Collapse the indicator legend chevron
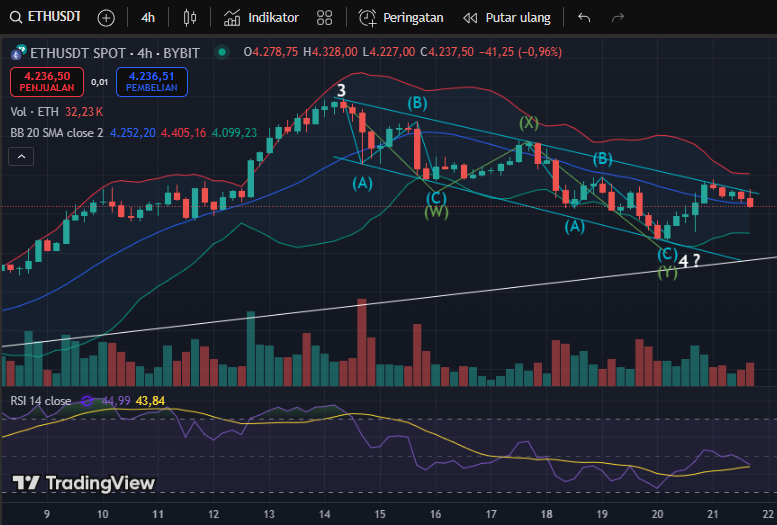The height and width of the screenshot is (525, 777). coord(21,157)
